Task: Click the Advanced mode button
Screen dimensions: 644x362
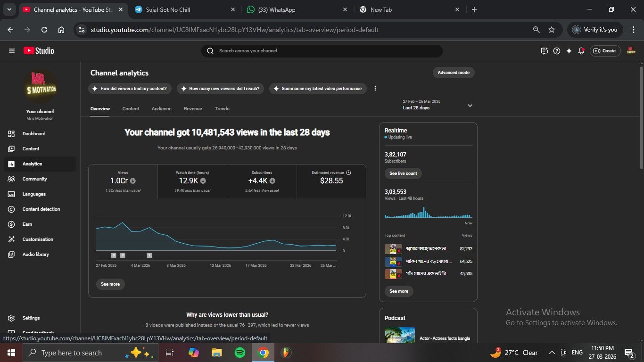Action: (453, 73)
